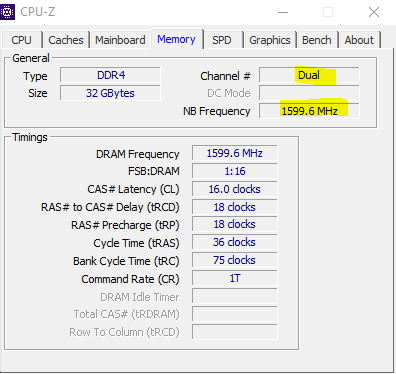Click the FSB:DRAM ratio 1:16 field
The width and height of the screenshot is (396, 374).
tap(235, 171)
